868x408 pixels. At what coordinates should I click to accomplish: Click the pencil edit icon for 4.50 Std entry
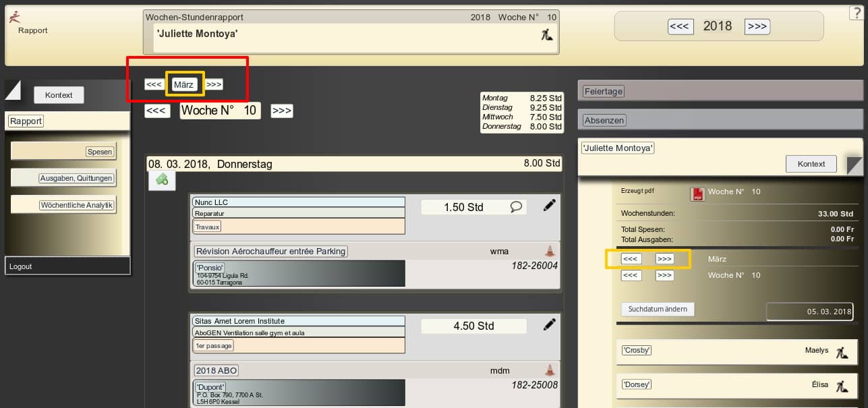point(550,325)
